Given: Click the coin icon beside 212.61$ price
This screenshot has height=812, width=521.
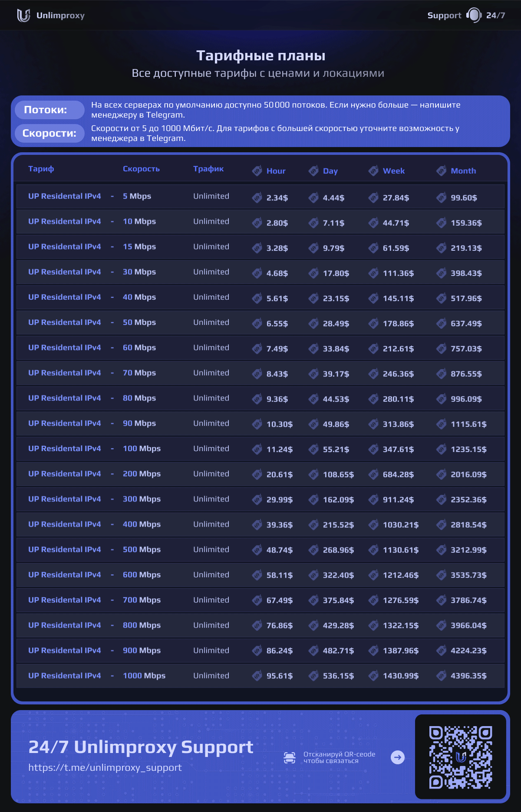Looking at the screenshot, I should click(x=373, y=349).
